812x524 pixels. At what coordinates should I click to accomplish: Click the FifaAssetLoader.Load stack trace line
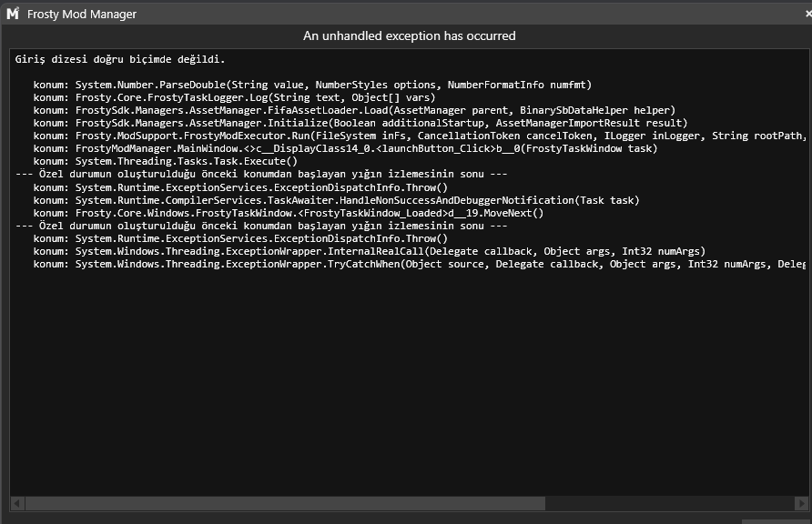(x=354, y=110)
